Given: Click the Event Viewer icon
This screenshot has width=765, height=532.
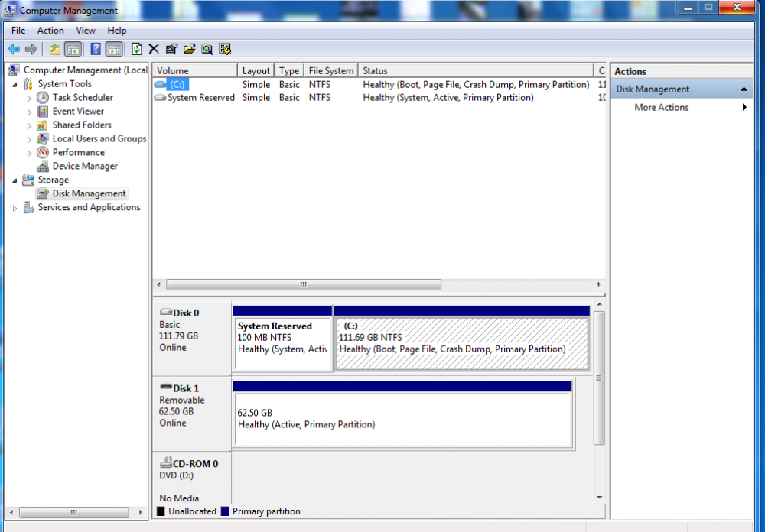Looking at the screenshot, I should [43, 111].
